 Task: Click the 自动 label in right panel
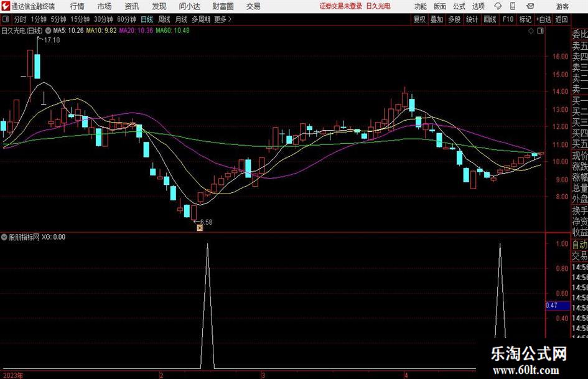click(580, 245)
